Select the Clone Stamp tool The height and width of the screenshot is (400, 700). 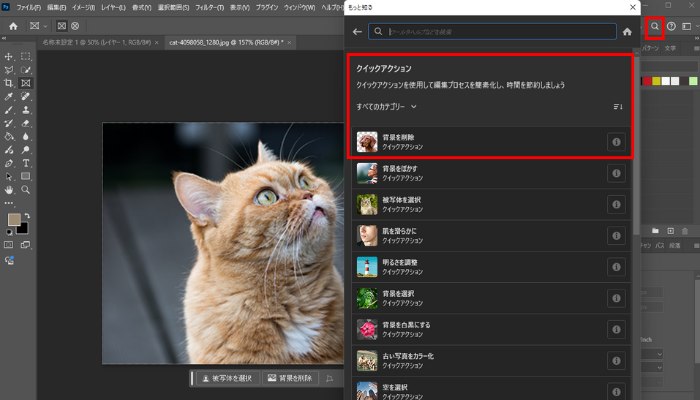(26, 110)
